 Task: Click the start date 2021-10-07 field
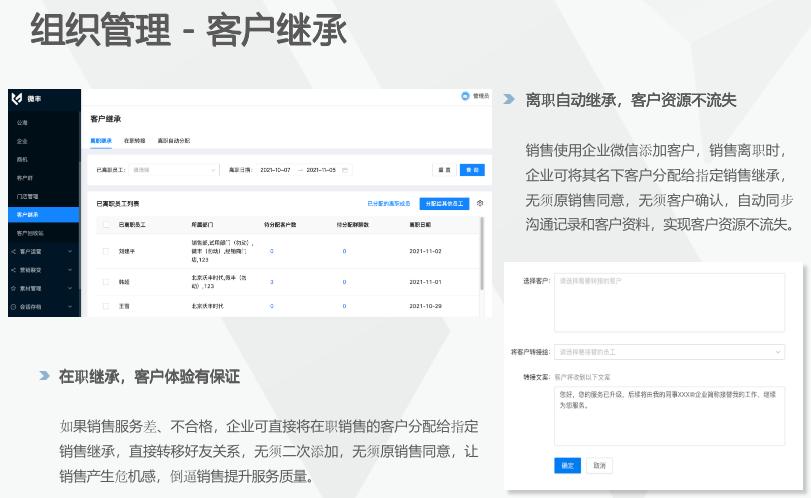point(275,170)
